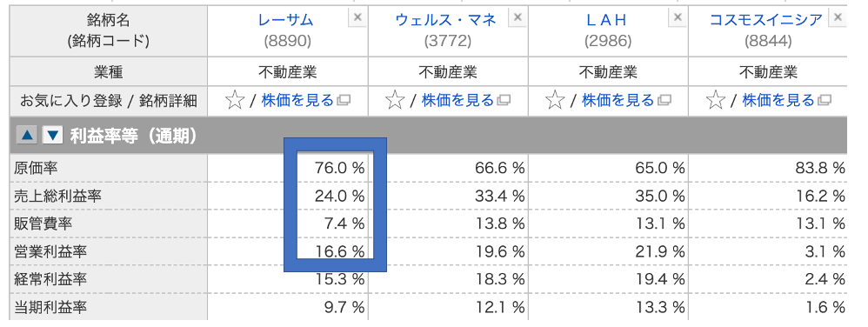The image size is (868, 327).
Task: Expand 利益率等 section with down arrow
Action: (52, 135)
